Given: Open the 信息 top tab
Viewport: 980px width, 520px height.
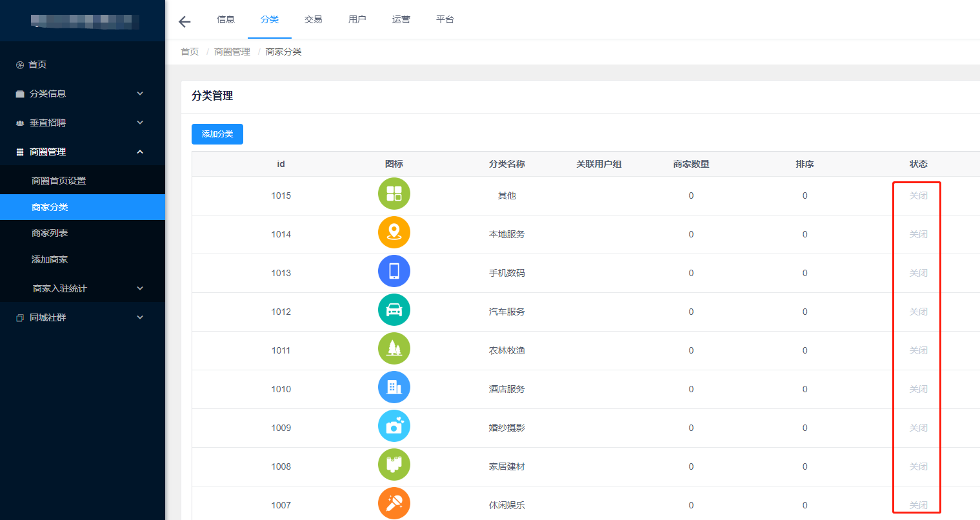Looking at the screenshot, I should [226, 19].
